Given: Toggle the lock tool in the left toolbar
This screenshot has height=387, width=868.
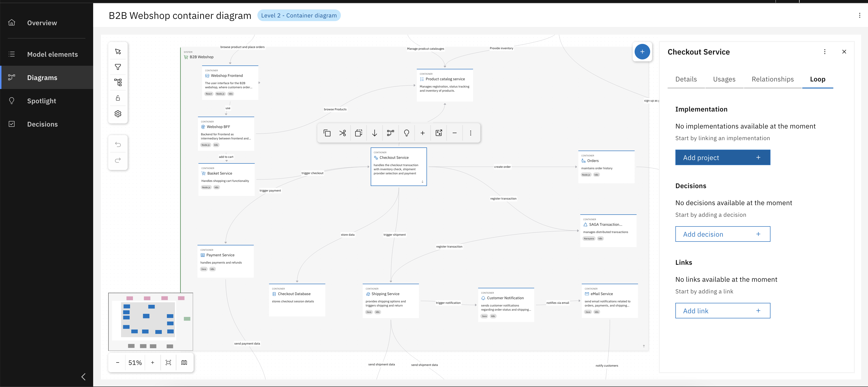Looking at the screenshot, I should coord(118,98).
